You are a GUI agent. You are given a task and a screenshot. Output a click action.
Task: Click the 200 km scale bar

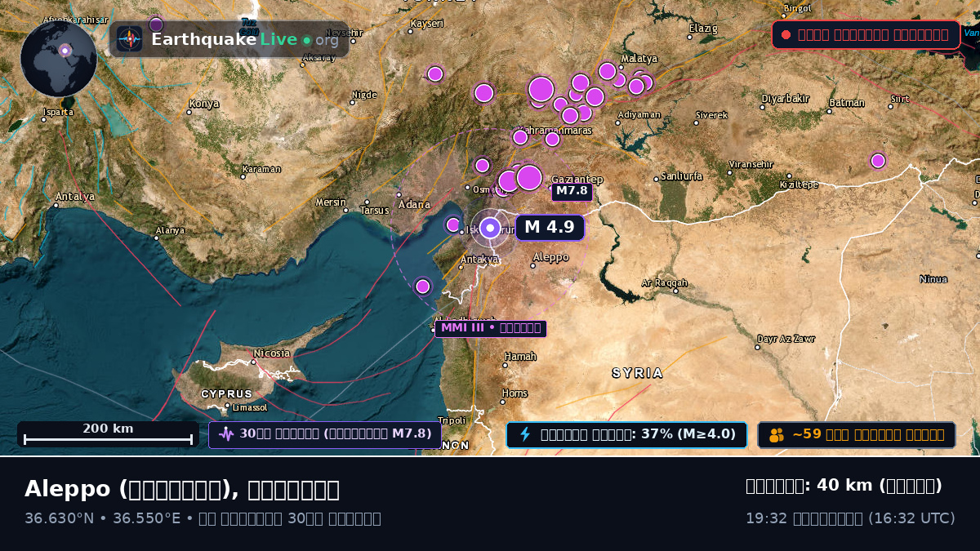[108, 434]
